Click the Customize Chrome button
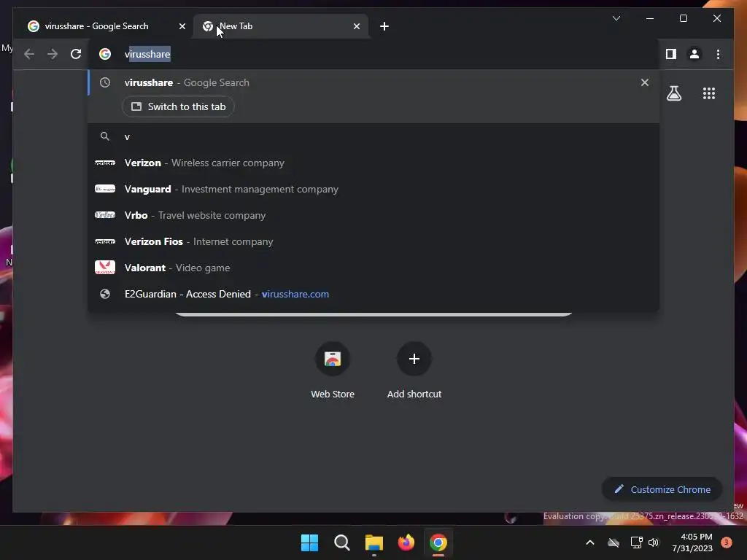 tap(662, 489)
